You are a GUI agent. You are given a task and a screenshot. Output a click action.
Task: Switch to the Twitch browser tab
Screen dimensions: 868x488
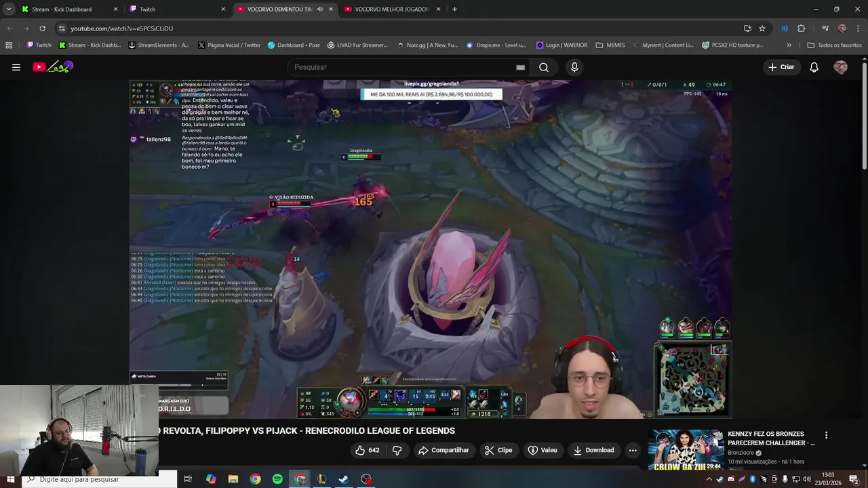(178, 9)
